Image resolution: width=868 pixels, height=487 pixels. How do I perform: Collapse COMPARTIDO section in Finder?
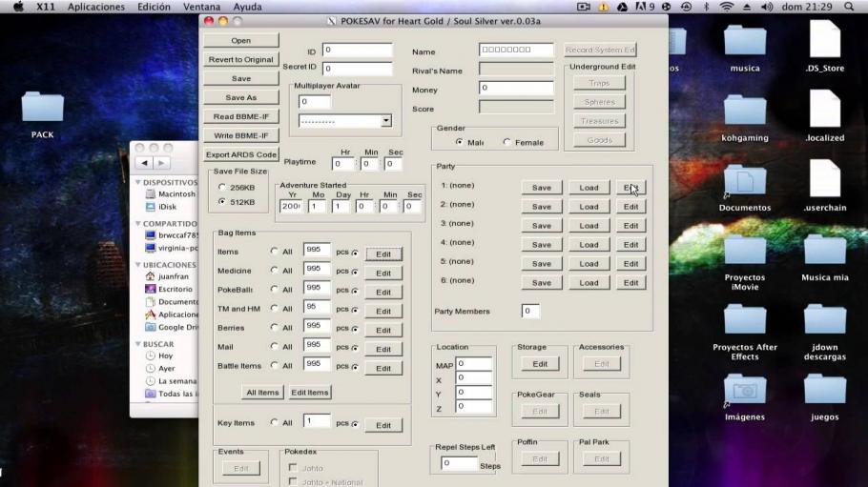point(138,223)
